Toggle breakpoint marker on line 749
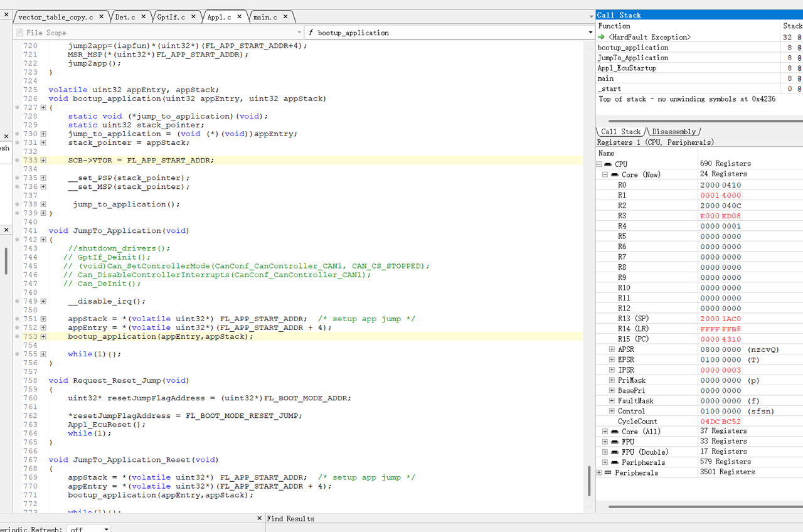Image resolution: width=803 pixels, height=532 pixels. [17, 301]
